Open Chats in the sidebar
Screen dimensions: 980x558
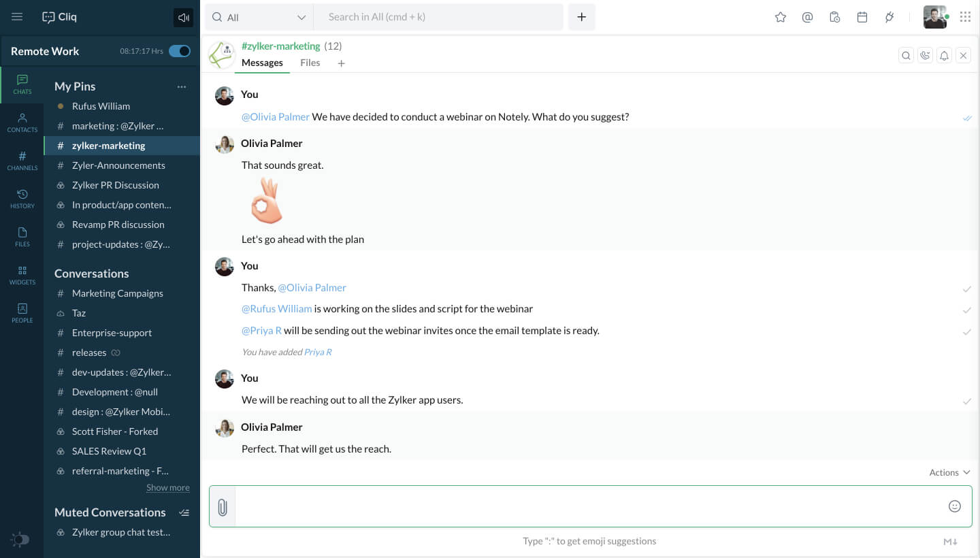tap(22, 85)
